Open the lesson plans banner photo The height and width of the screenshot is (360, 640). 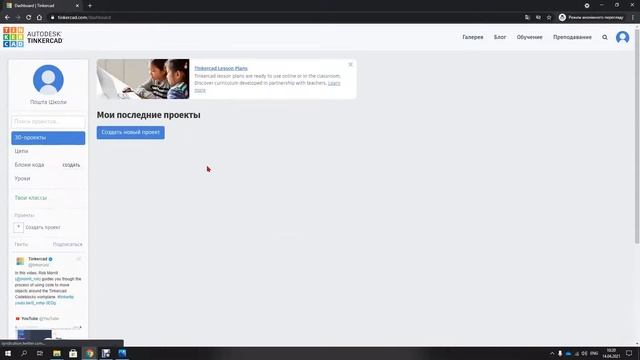tap(143, 79)
